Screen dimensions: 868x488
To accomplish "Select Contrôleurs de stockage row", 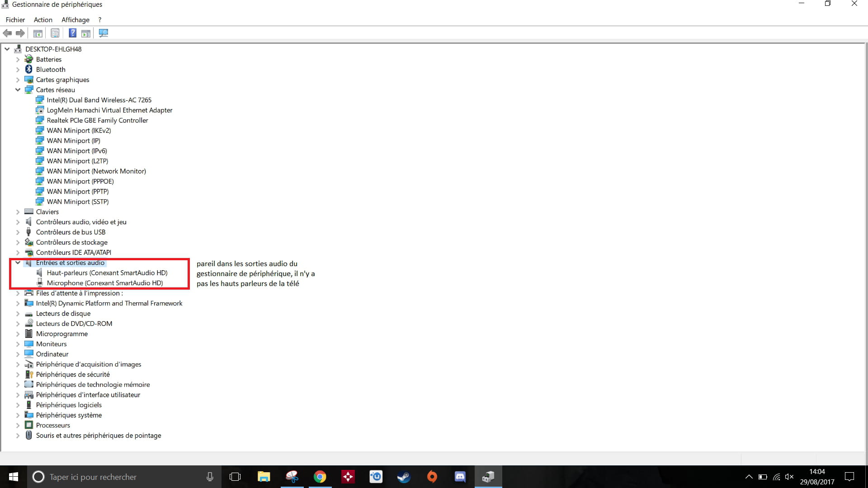I will [71, 242].
